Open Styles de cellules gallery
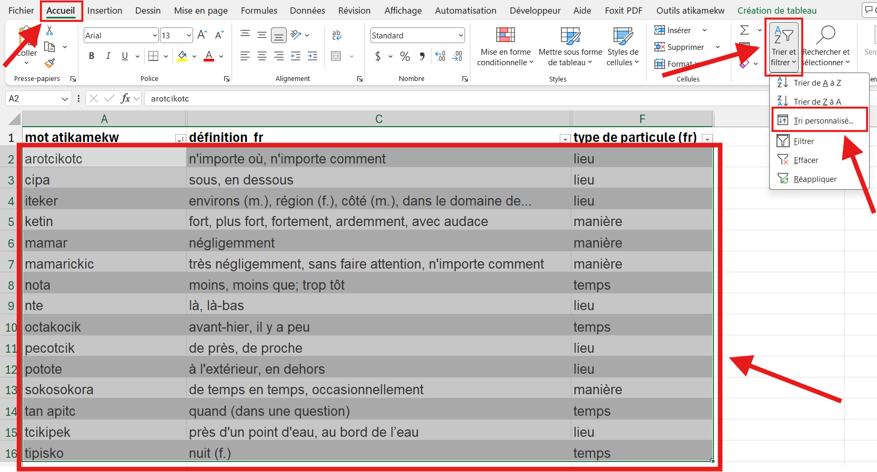 pos(623,46)
